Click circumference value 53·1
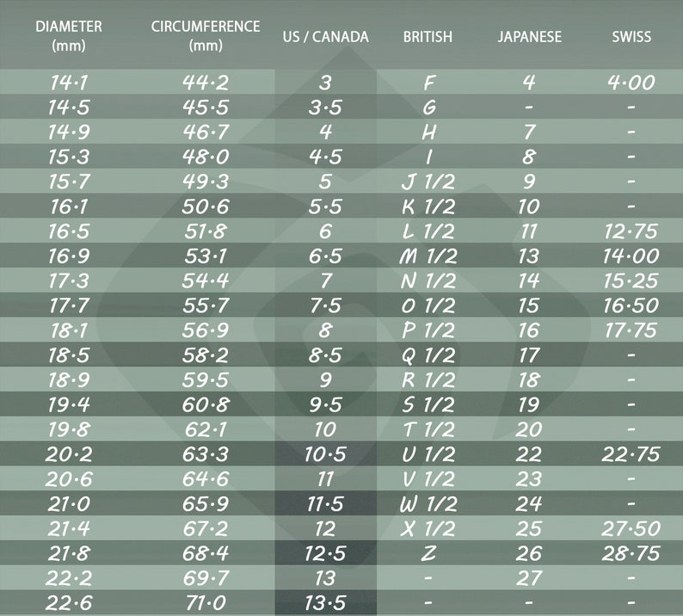Viewport: 683px width, 616px height. (206, 256)
